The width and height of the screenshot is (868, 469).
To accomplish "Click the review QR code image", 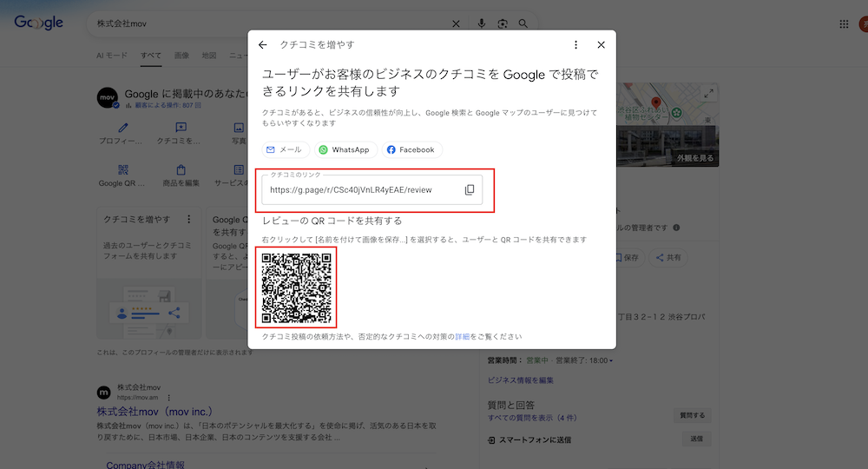I will [x=297, y=287].
